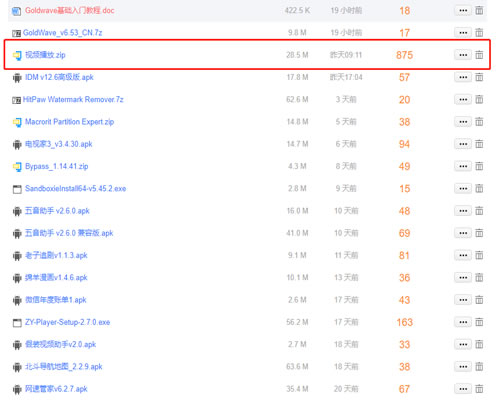Viewport: 500px width, 400px height.
Task: Click trash icon on the ZY-Player-Setup-2.7.0.exe row
Action: tap(479, 322)
